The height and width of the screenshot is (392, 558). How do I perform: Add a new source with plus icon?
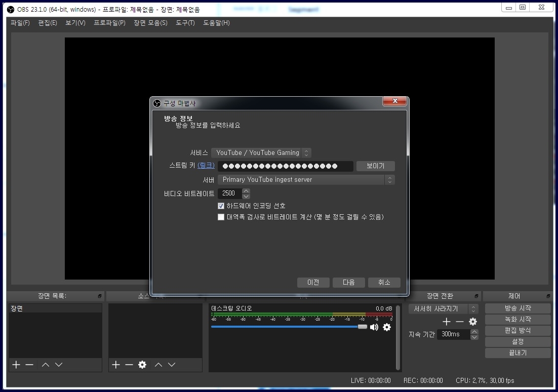tap(115, 365)
